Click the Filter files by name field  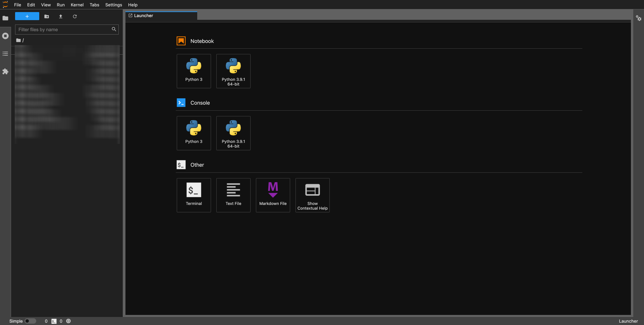(x=64, y=30)
